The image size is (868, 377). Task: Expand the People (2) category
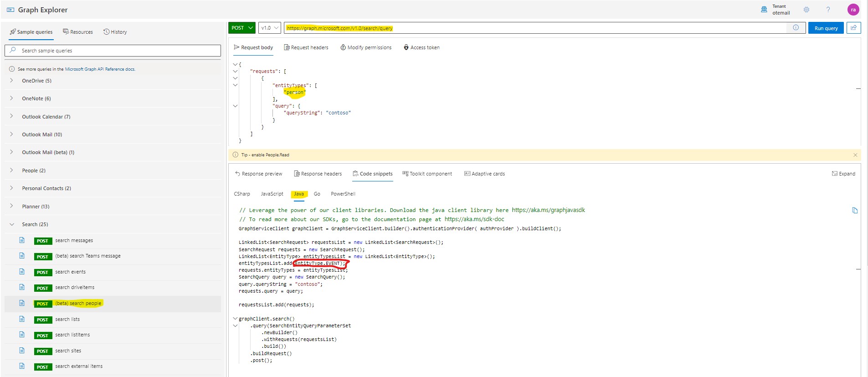(11, 170)
